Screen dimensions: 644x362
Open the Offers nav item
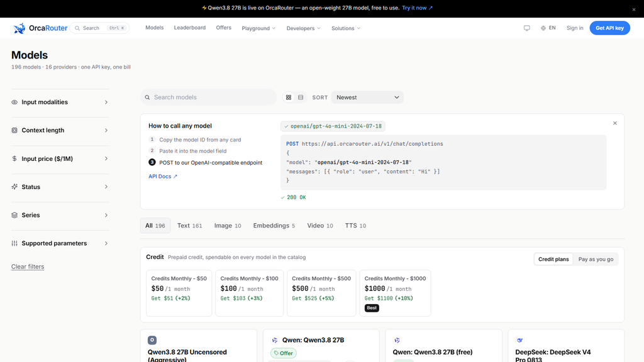pyautogui.click(x=223, y=28)
